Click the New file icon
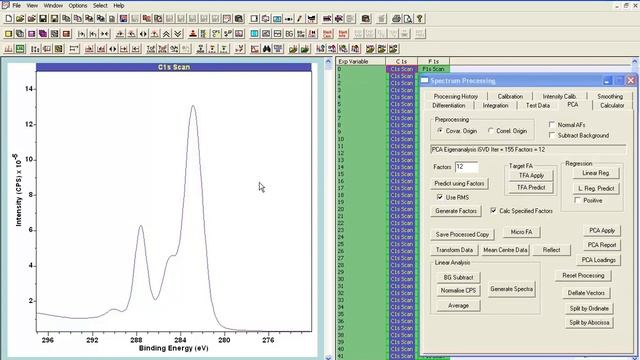Image resolution: width=640 pixels, height=360 pixels. 9,19
